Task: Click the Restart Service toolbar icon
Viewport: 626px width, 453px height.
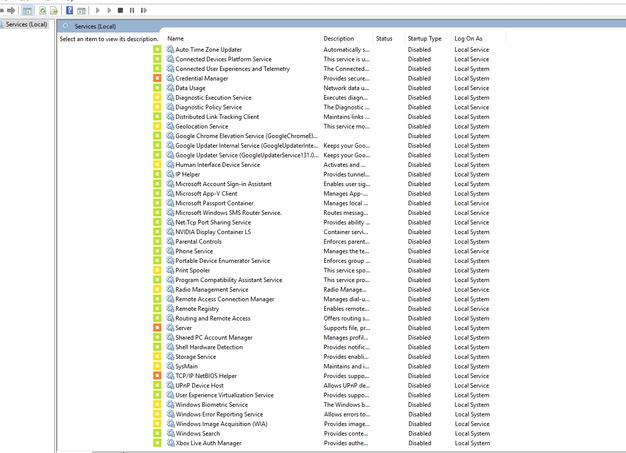Action: pyautogui.click(x=144, y=10)
